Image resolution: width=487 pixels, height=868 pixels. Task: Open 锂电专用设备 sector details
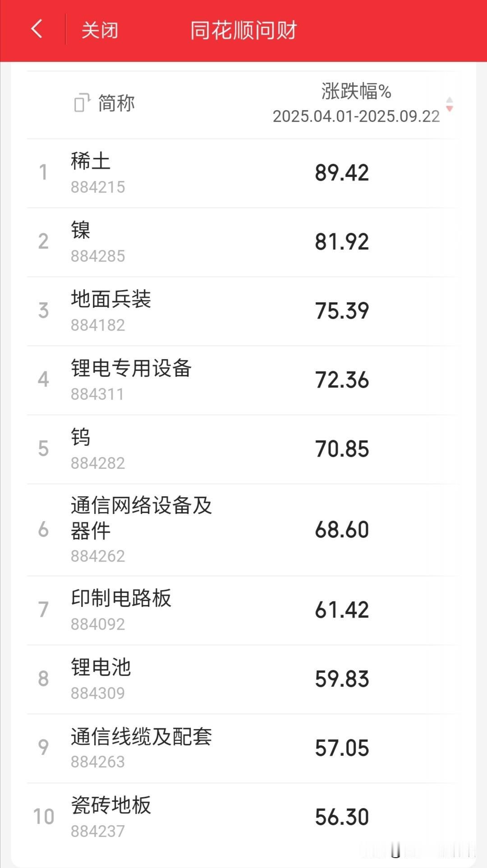pos(243,380)
